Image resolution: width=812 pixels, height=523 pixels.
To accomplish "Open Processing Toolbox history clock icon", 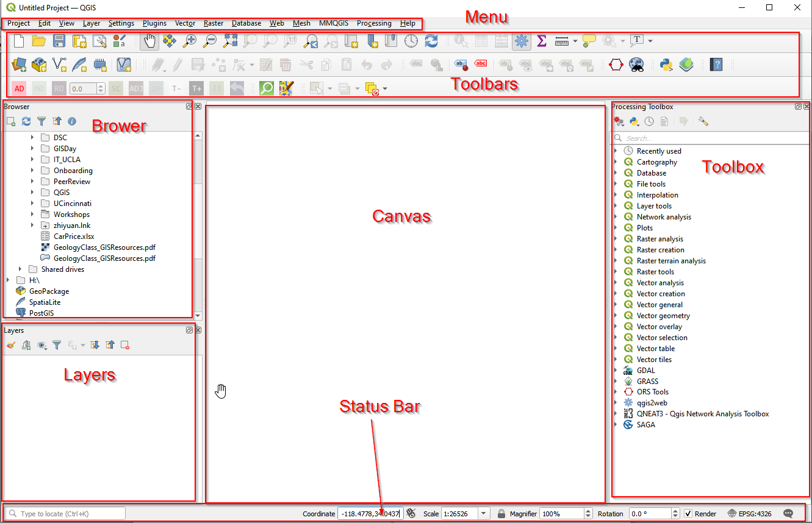I will (x=649, y=121).
